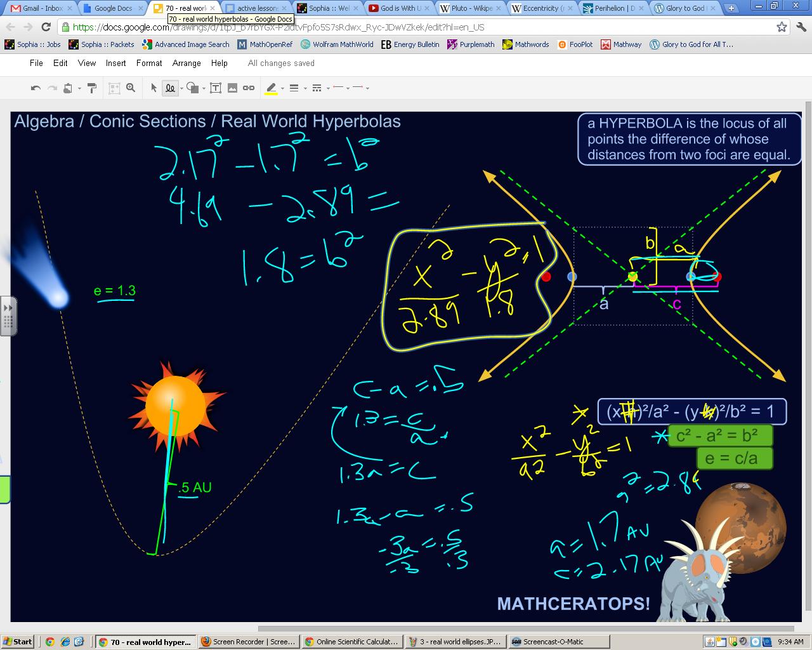The height and width of the screenshot is (650, 812).
Task: Select the Paint format roller tool
Action: pos(92,88)
